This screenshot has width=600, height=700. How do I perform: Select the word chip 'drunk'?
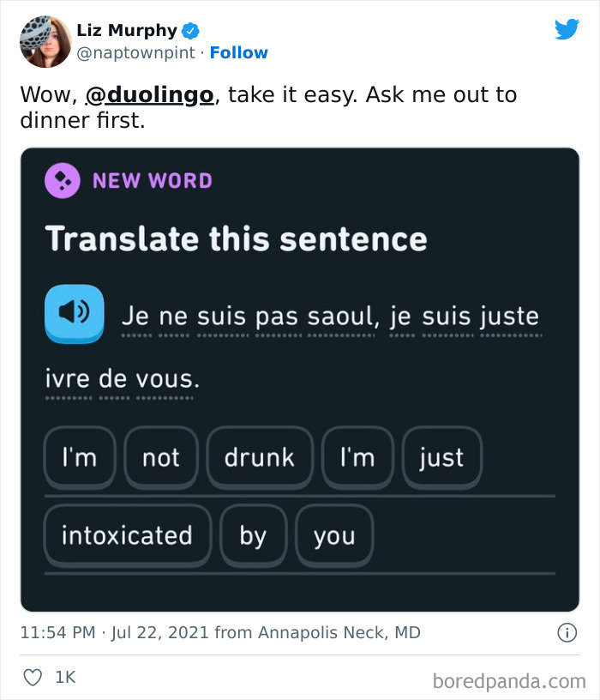[x=260, y=457]
